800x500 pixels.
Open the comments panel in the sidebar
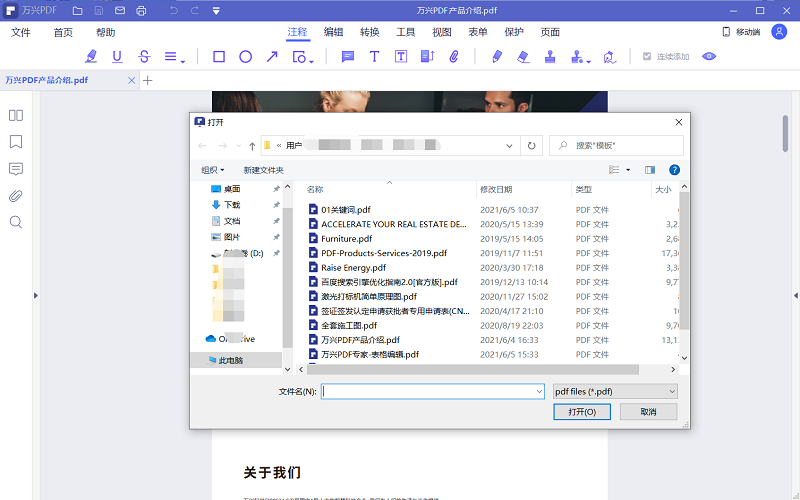coord(16,169)
